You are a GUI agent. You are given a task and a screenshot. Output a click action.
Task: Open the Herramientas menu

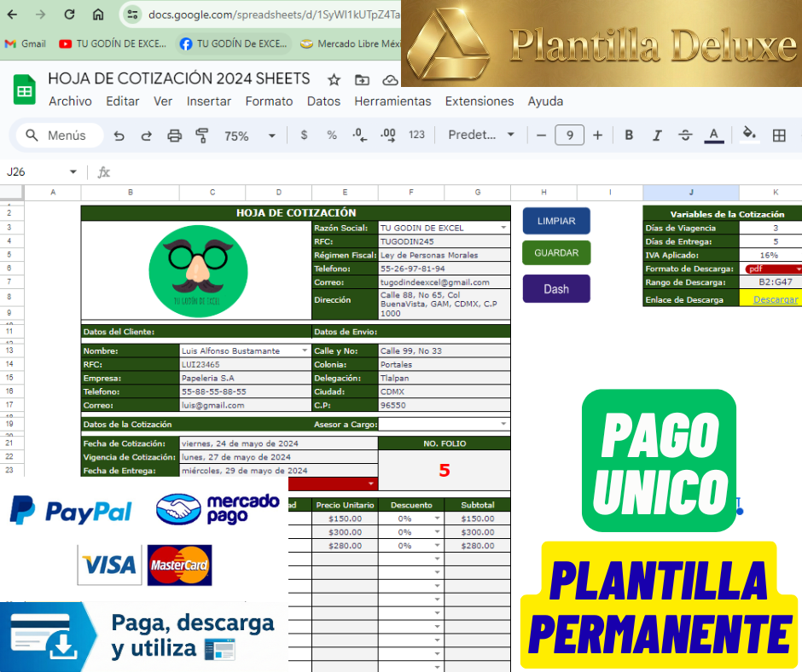[392, 101]
